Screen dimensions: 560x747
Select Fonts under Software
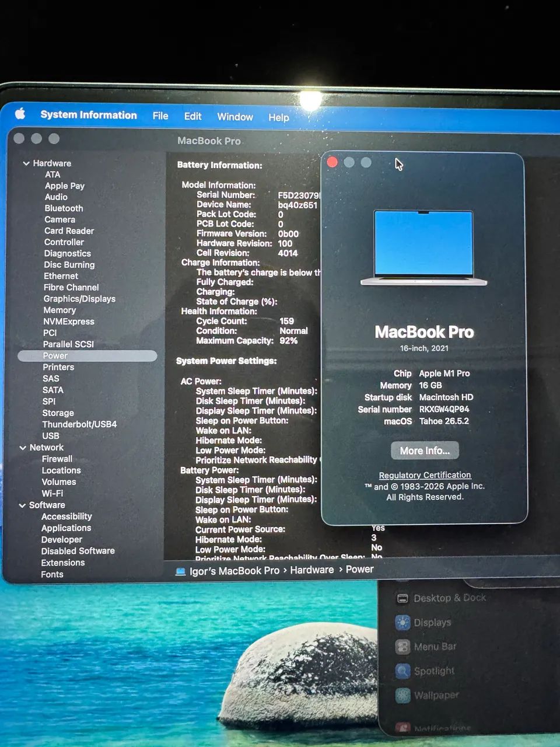52,574
